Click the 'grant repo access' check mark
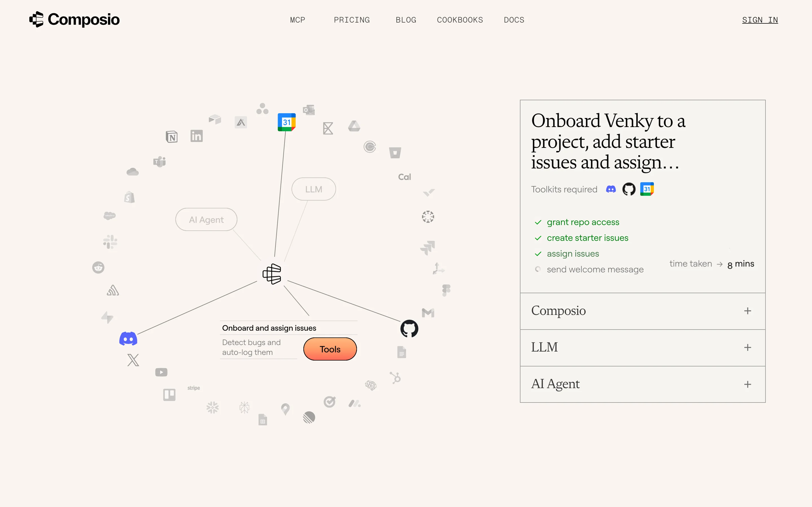 [x=538, y=222]
